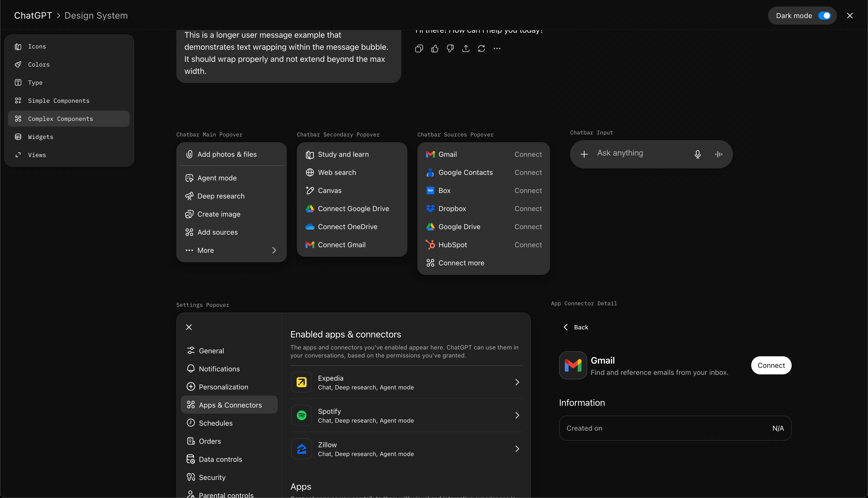This screenshot has height=498, width=868.
Task: Select Widgets in the left sidebar
Action: tap(41, 137)
